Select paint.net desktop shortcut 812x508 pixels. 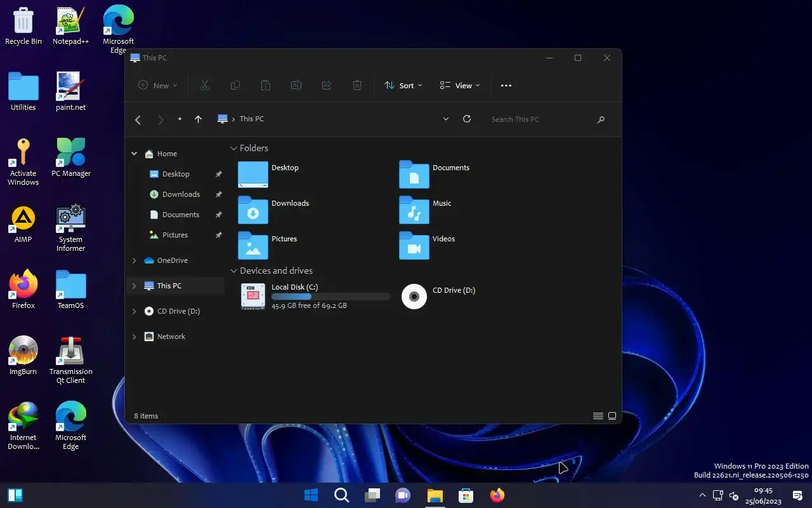(x=70, y=92)
